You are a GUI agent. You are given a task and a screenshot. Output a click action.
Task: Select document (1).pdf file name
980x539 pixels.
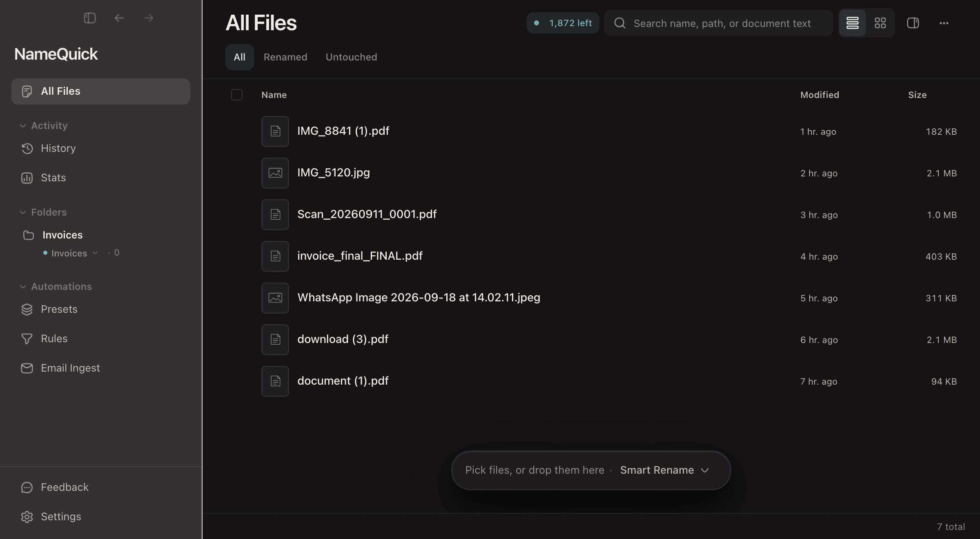click(343, 381)
